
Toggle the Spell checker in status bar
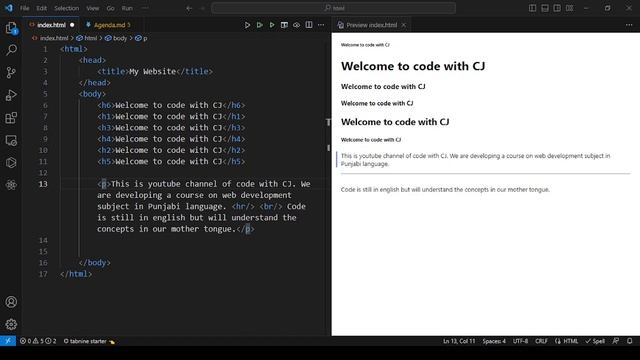point(595,341)
